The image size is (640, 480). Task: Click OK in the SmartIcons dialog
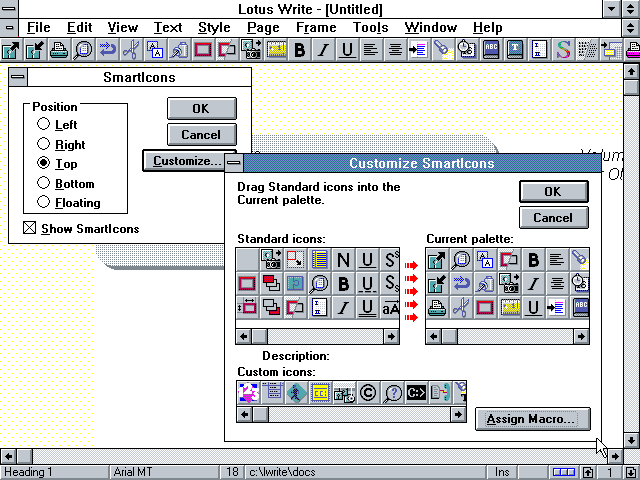tap(202, 109)
